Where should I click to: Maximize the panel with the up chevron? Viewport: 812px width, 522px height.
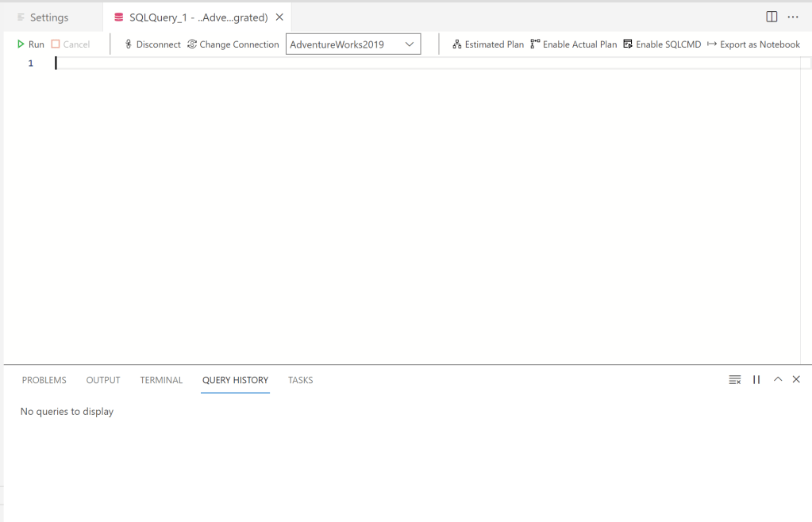pyautogui.click(x=778, y=380)
